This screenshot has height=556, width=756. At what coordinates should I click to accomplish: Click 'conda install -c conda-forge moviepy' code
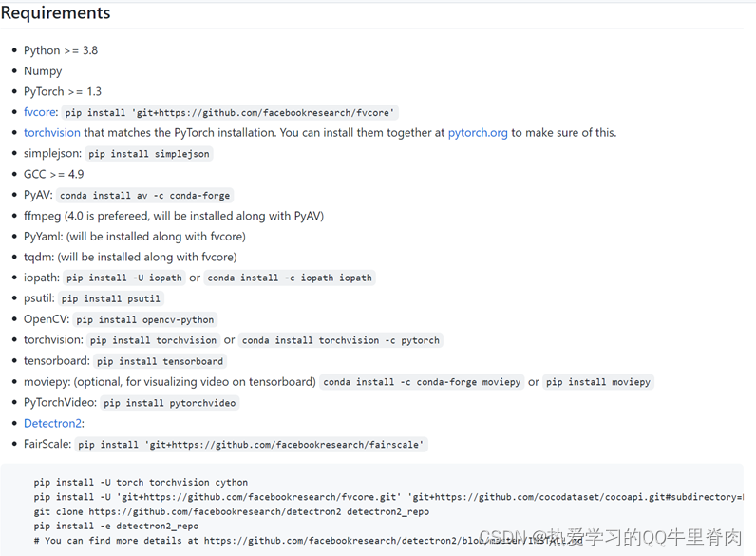(422, 382)
